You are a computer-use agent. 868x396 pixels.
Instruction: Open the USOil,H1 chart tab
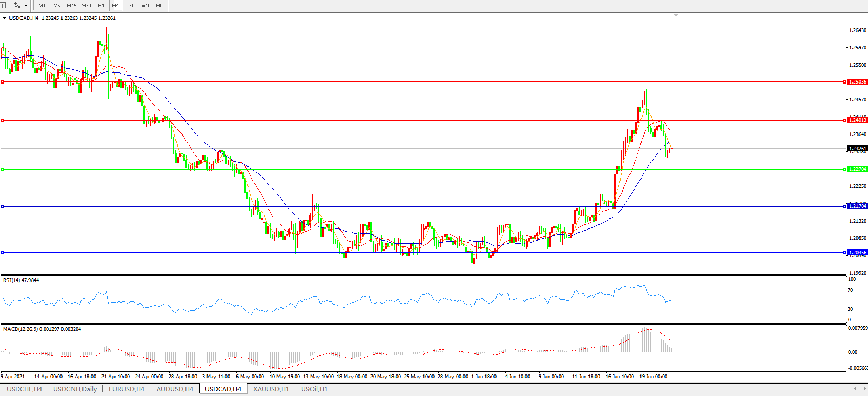coord(314,389)
